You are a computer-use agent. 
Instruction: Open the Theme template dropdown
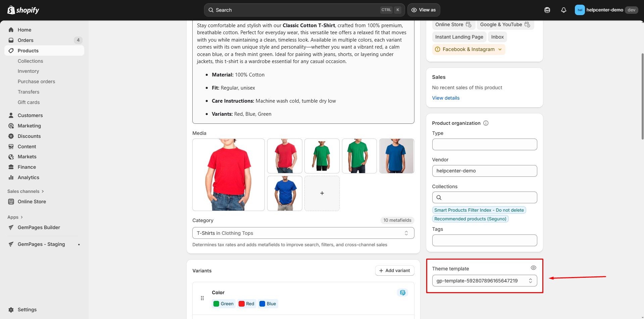[x=484, y=281]
